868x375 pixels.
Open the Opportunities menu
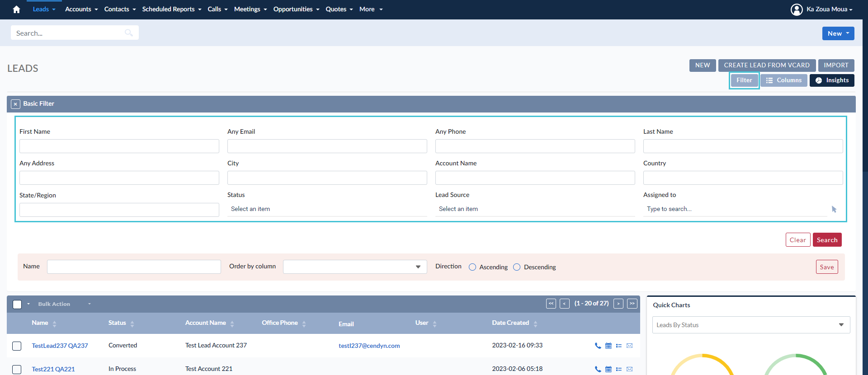click(296, 9)
